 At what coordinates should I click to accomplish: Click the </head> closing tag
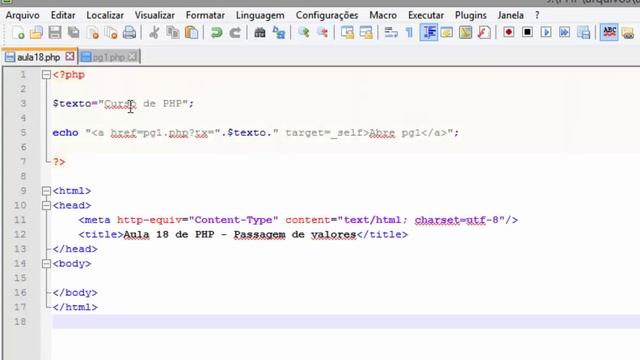click(x=75, y=249)
